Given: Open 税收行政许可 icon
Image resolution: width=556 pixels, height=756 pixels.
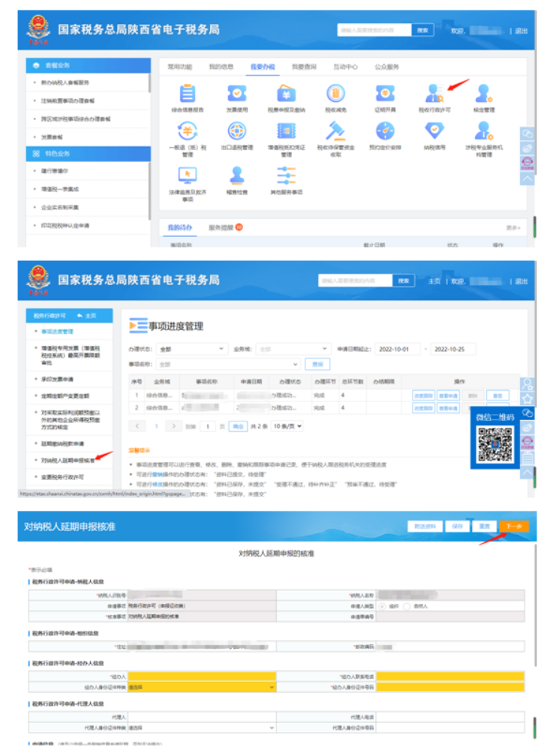Looking at the screenshot, I should (x=434, y=94).
